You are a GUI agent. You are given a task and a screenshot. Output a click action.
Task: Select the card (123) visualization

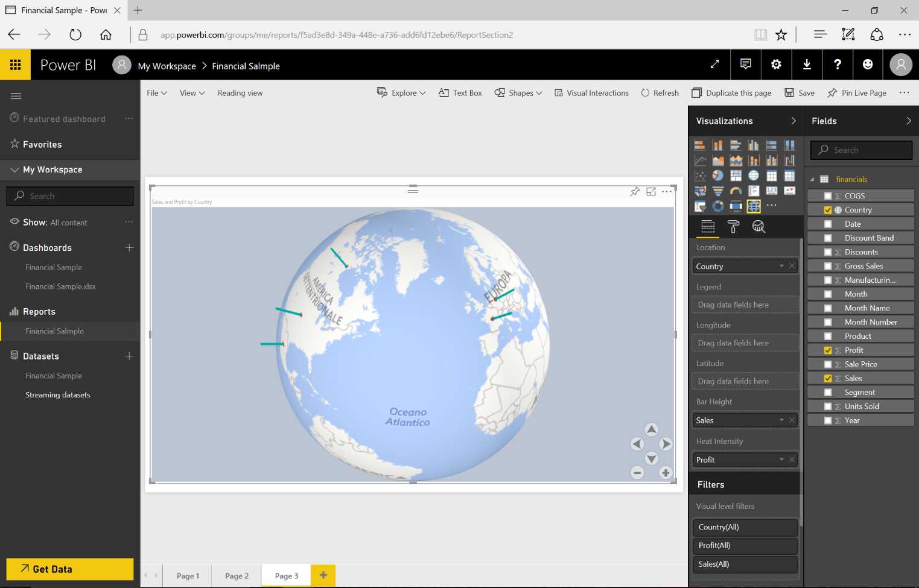click(772, 191)
